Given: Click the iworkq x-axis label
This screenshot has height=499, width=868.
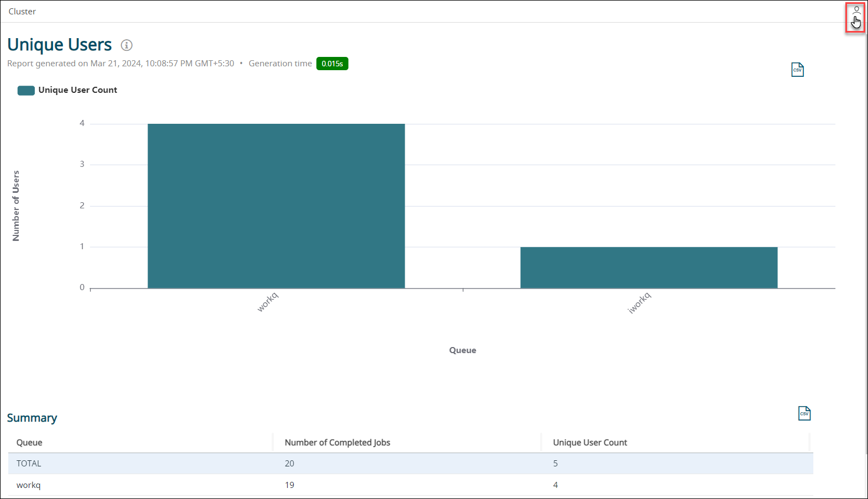Looking at the screenshot, I should 639,303.
